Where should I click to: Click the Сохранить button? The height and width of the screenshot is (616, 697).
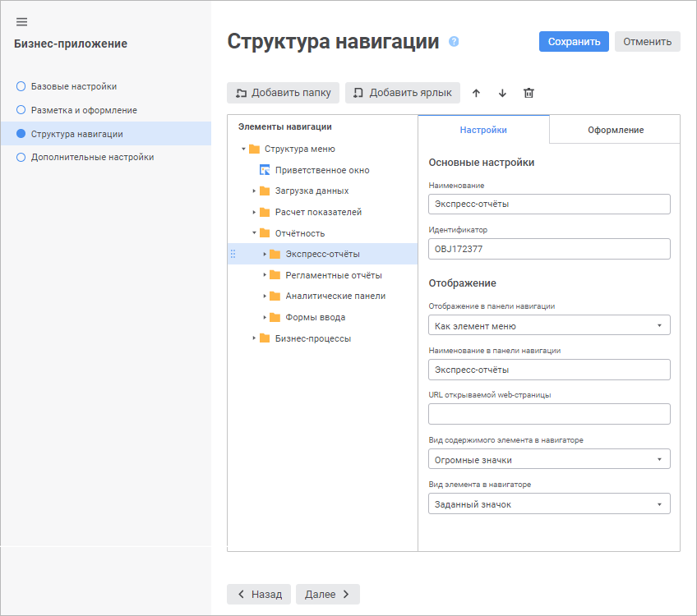pos(574,42)
